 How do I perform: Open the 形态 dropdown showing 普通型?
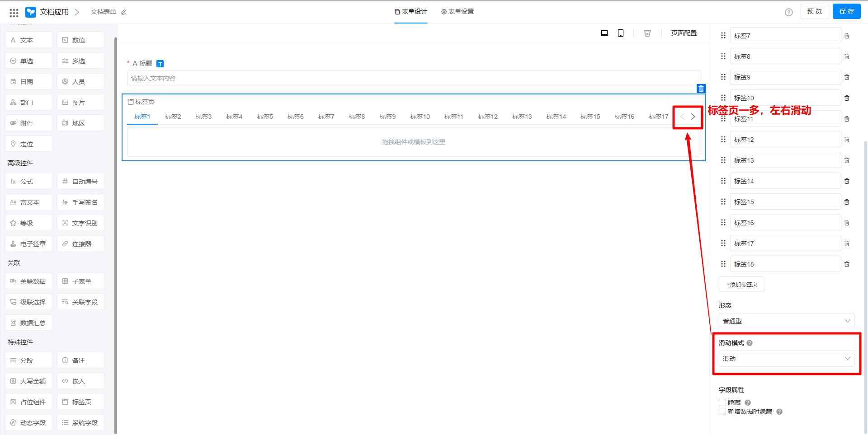pos(786,321)
